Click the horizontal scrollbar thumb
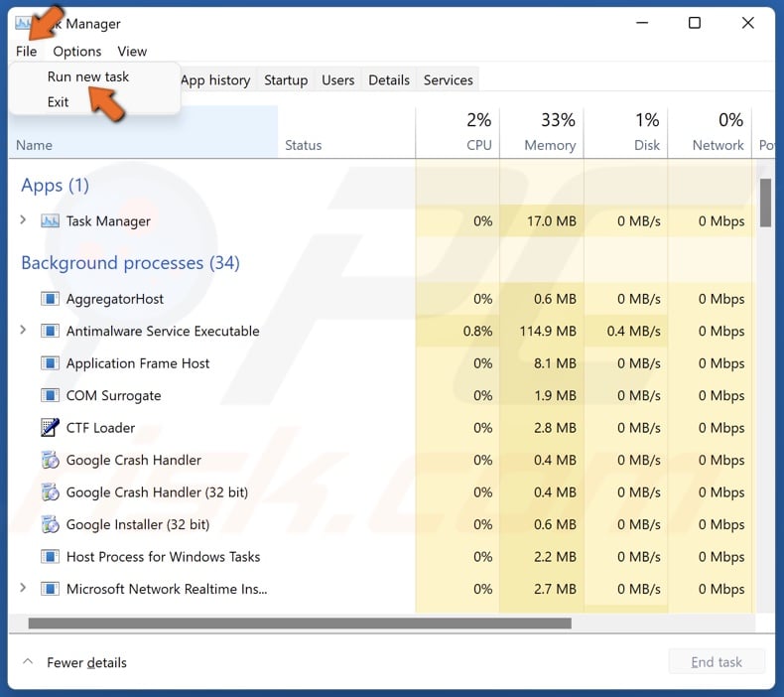Viewport: 784px width, 697px height. 300,623
